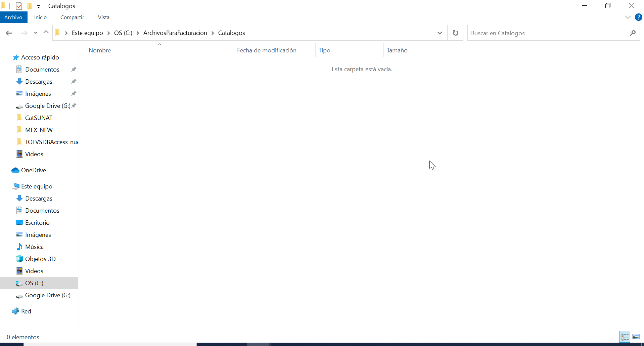Select ArchivosParaFacturacion in the address bar
644x346 pixels.
[x=175, y=33]
